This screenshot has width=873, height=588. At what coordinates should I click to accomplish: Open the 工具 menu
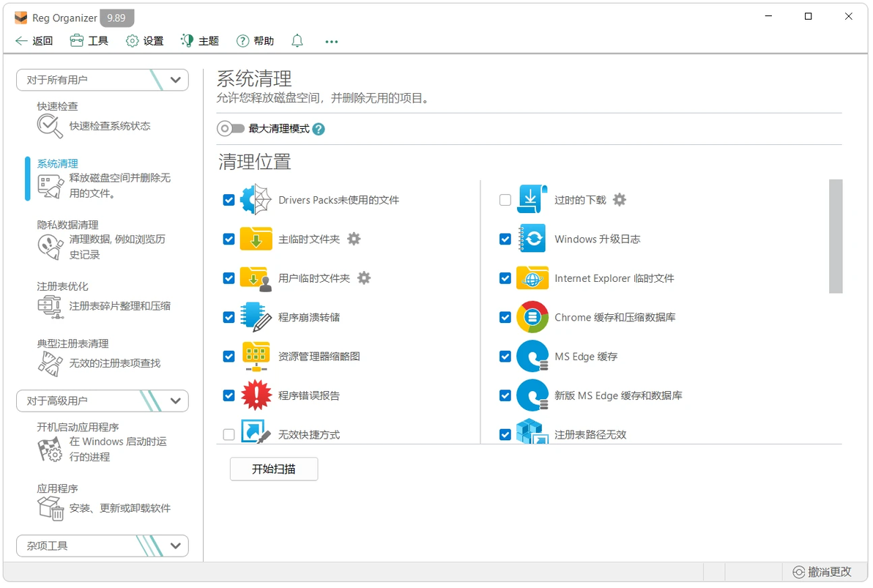(x=89, y=41)
